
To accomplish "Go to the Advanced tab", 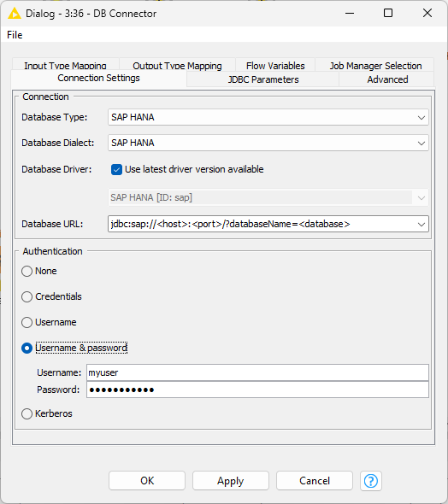I will click(x=387, y=79).
